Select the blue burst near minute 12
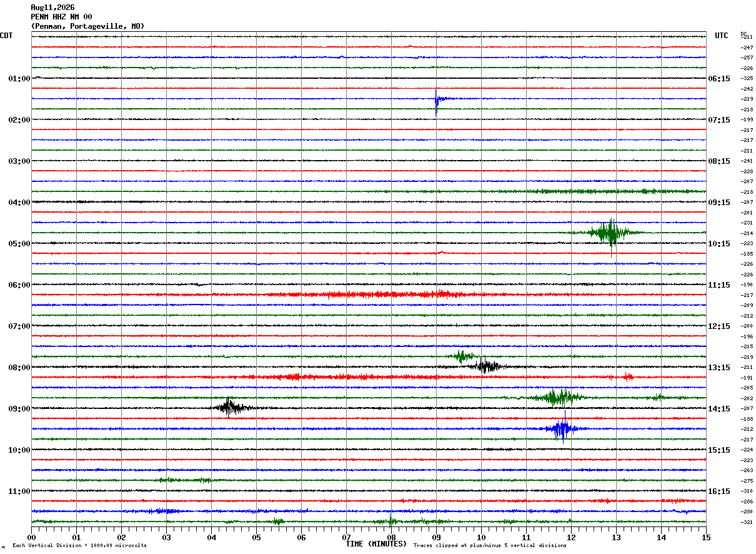 [x=562, y=428]
